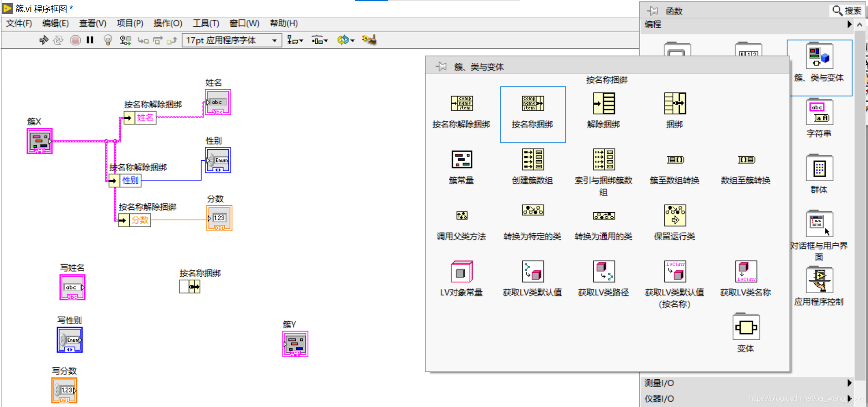
Task: Select the 解除捆绑 function icon
Action: (604, 103)
